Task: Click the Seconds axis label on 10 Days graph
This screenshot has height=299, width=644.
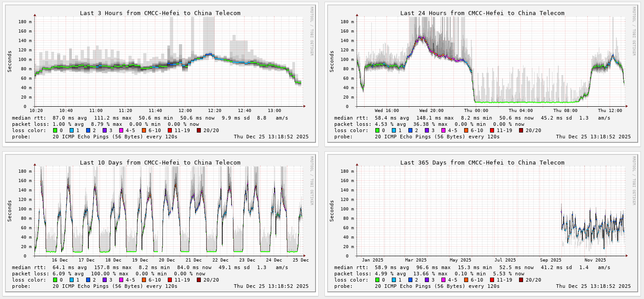Action: (10, 211)
